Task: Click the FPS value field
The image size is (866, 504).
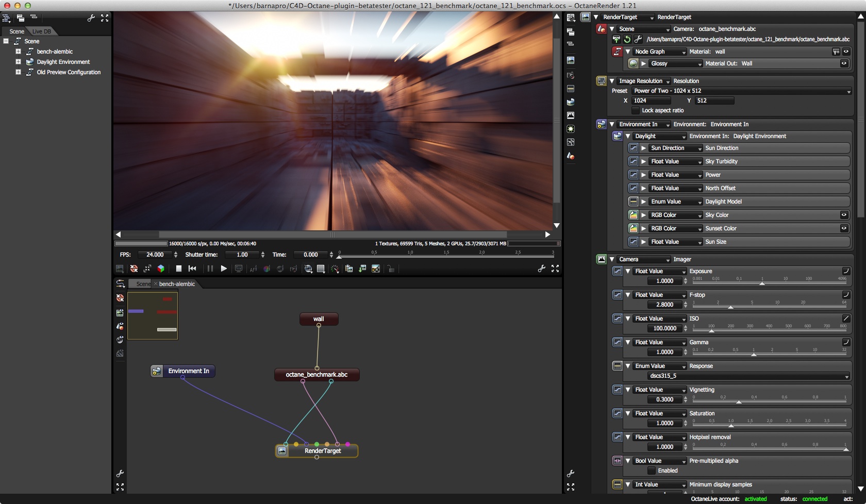Action: (155, 255)
